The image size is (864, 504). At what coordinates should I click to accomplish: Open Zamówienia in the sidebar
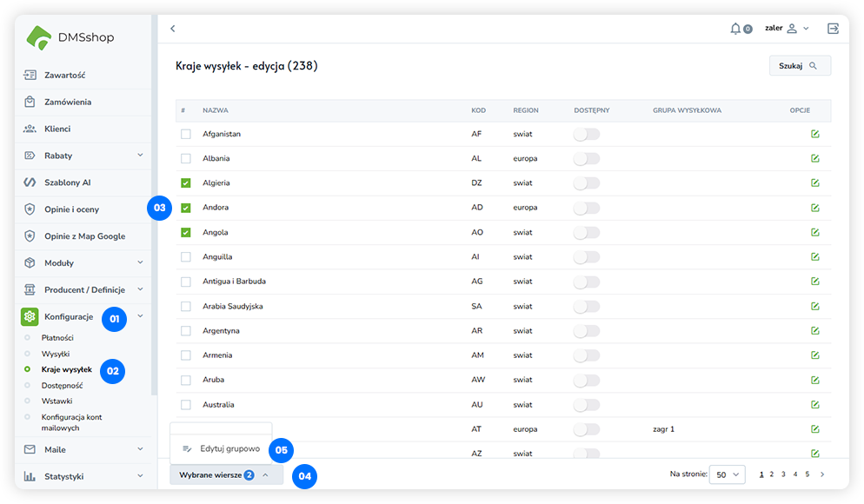click(x=68, y=102)
